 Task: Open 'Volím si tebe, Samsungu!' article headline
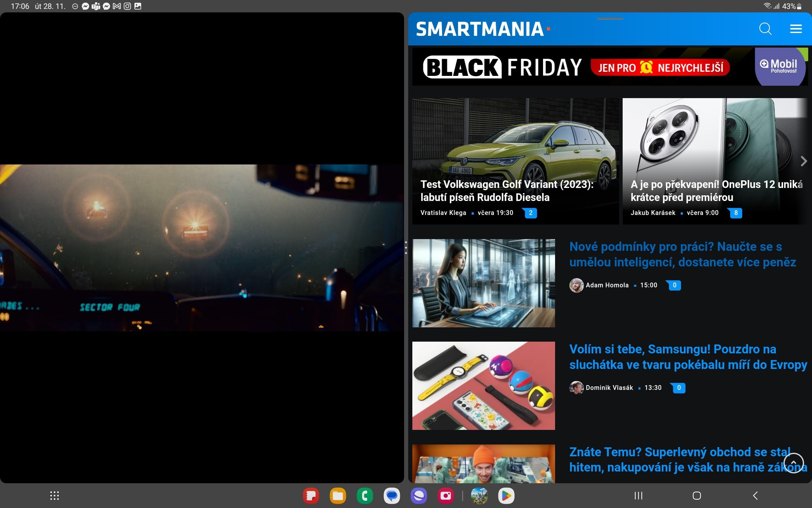point(688,357)
